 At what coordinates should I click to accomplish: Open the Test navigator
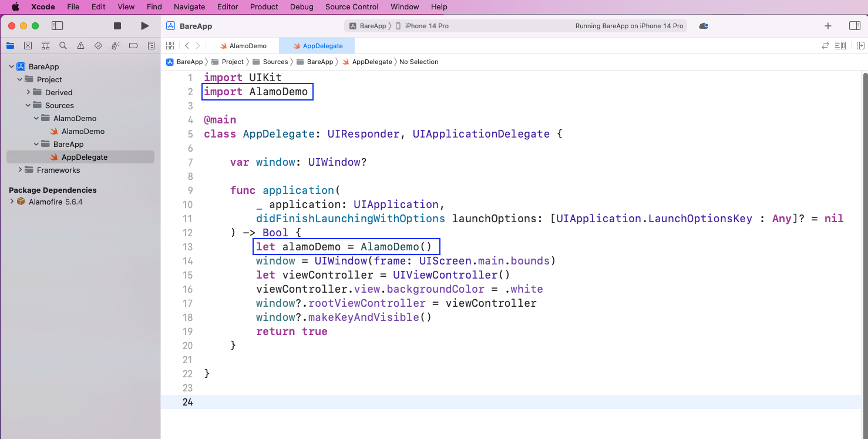click(x=98, y=45)
